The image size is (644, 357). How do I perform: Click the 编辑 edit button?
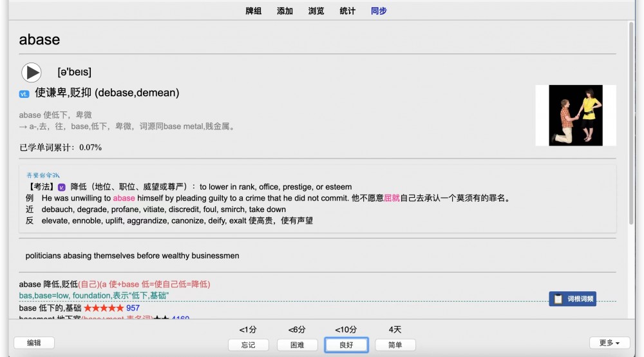34,343
